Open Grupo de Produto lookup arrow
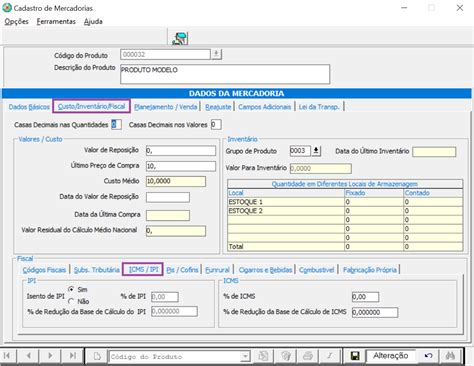The image size is (474, 366). [316, 151]
